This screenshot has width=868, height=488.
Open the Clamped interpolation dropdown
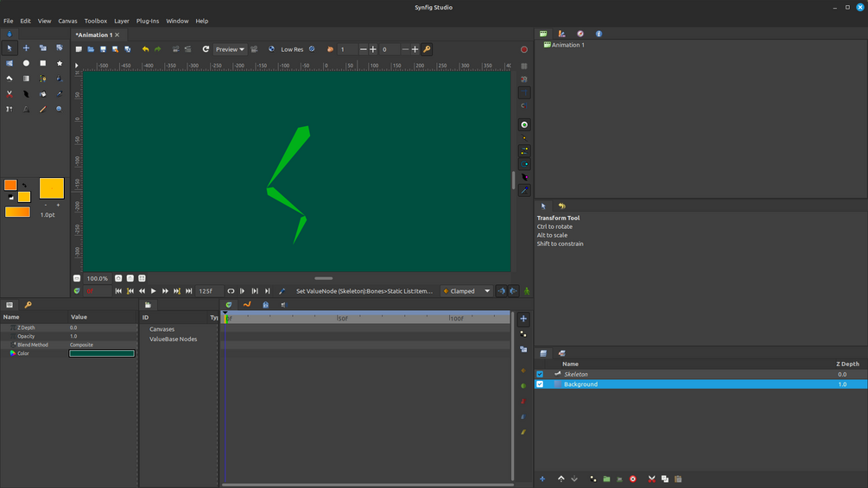click(x=466, y=291)
